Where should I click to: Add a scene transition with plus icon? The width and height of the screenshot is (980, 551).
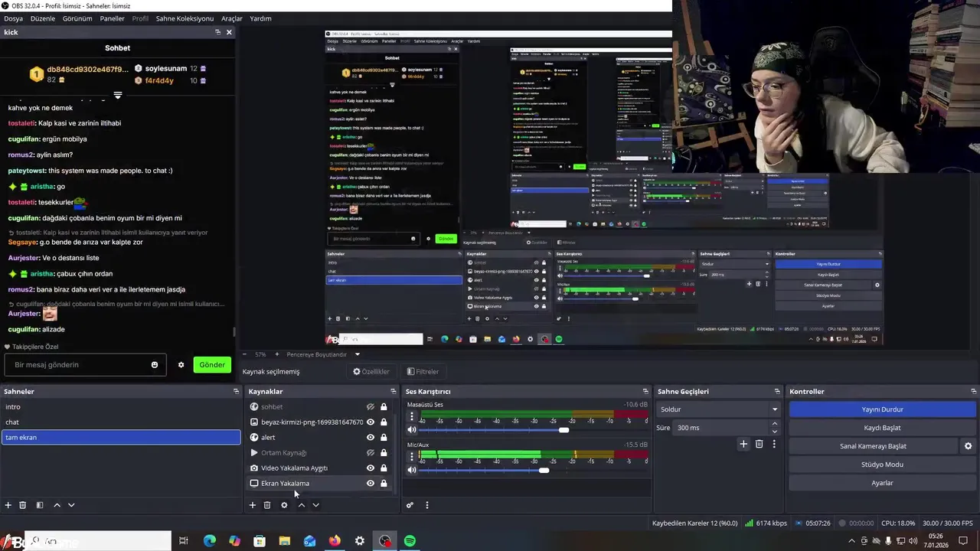pos(743,444)
